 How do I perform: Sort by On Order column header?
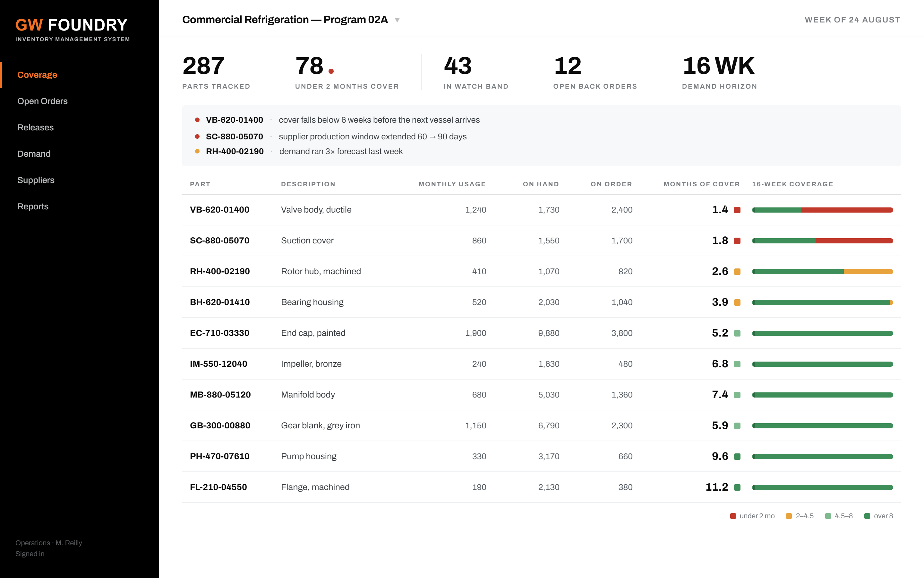611,184
